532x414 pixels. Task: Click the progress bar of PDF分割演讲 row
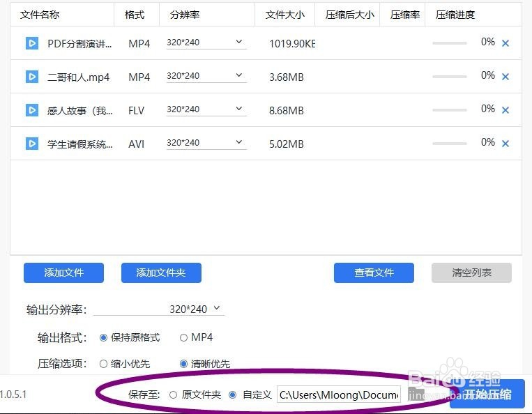click(450, 43)
